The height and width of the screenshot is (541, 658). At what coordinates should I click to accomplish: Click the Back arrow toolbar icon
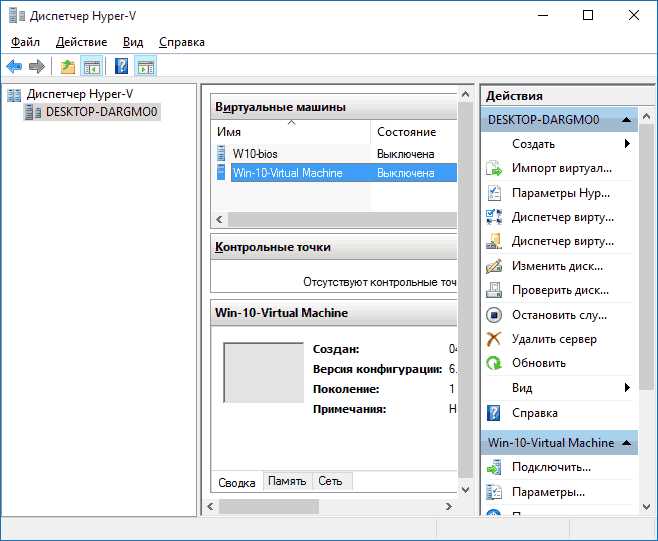pyautogui.click(x=14, y=66)
